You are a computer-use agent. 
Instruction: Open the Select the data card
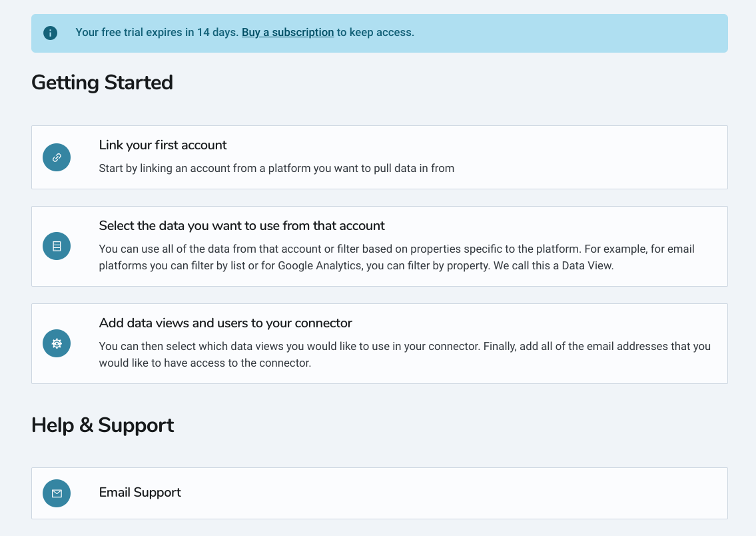coord(378,246)
